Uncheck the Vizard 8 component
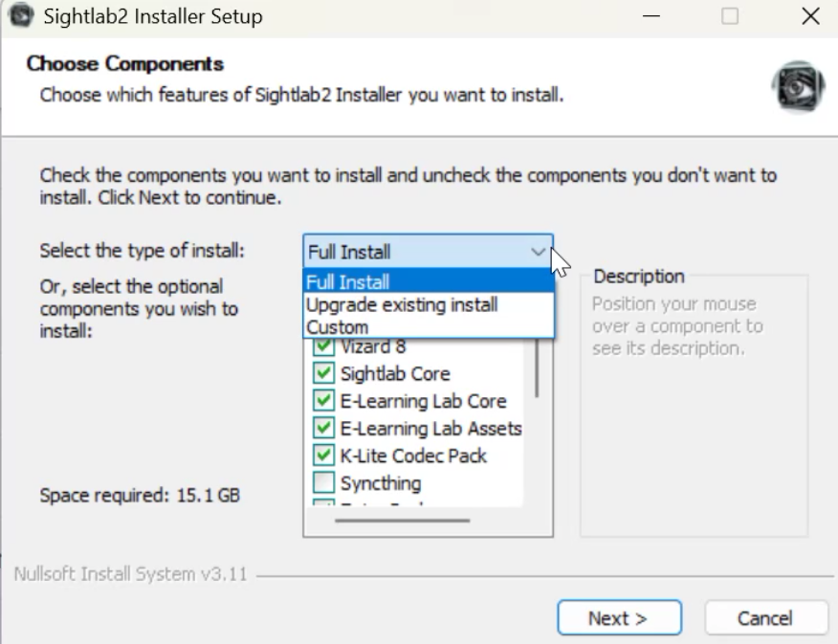Screen dimensions: 838x644 point(323,346)
